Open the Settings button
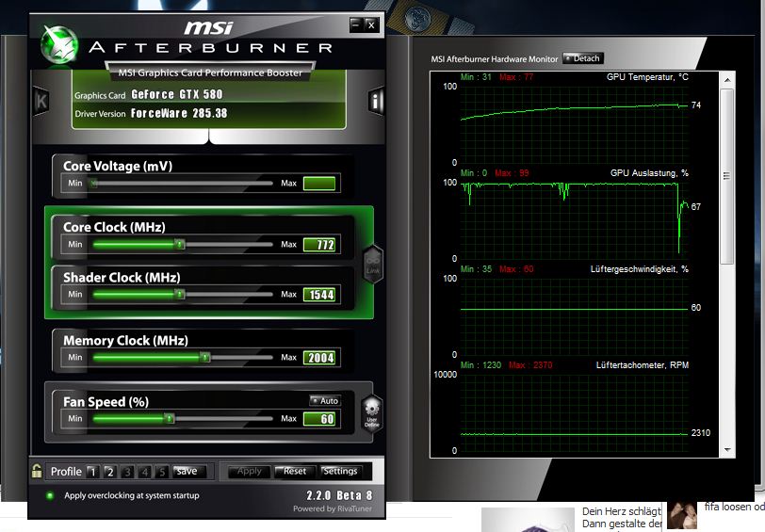This screenshot has width=765, height=532. coord(339,472)
